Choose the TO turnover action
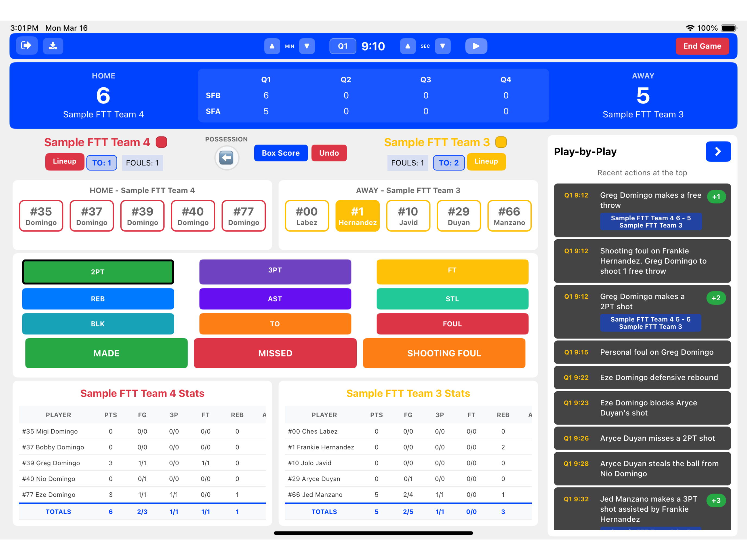747x560 pixels. pos(275,324)
